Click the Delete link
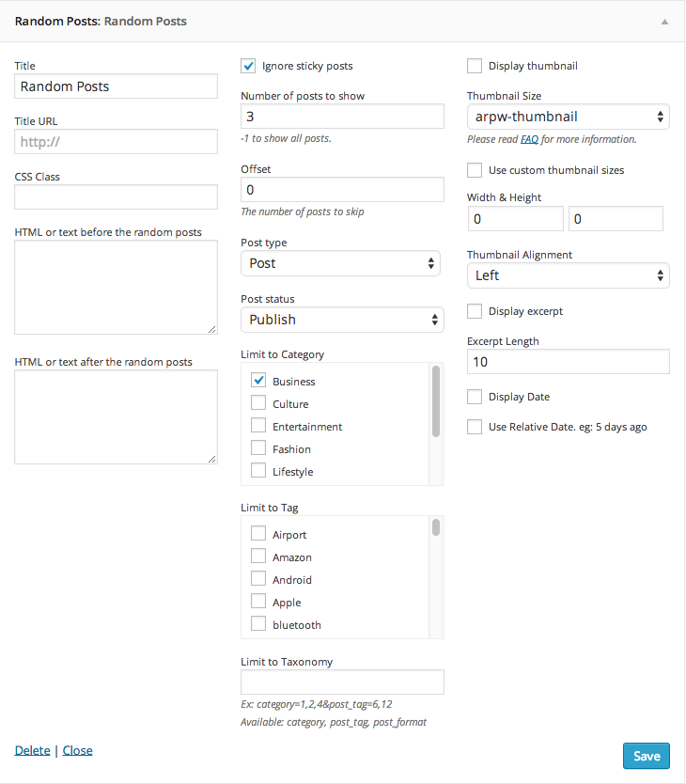Screen dimensions: 686x784 click(x=33, y=750)
